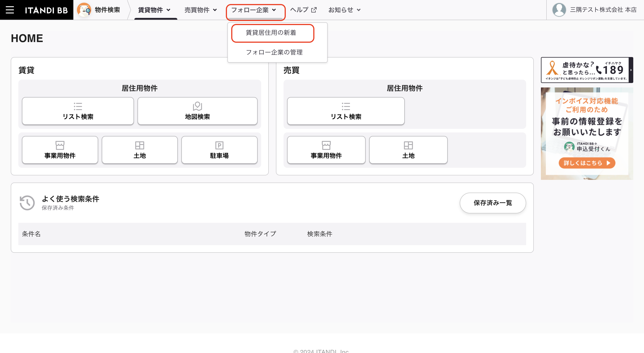Open the 189 child abuse hotline banner
644x353 pixels.
(587, 70)
